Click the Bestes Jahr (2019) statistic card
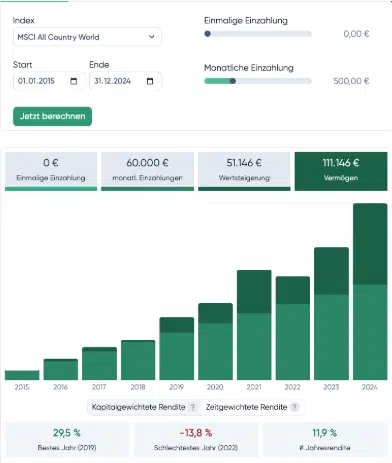This screenshot has width=392, height=463. tap(67, 440)
